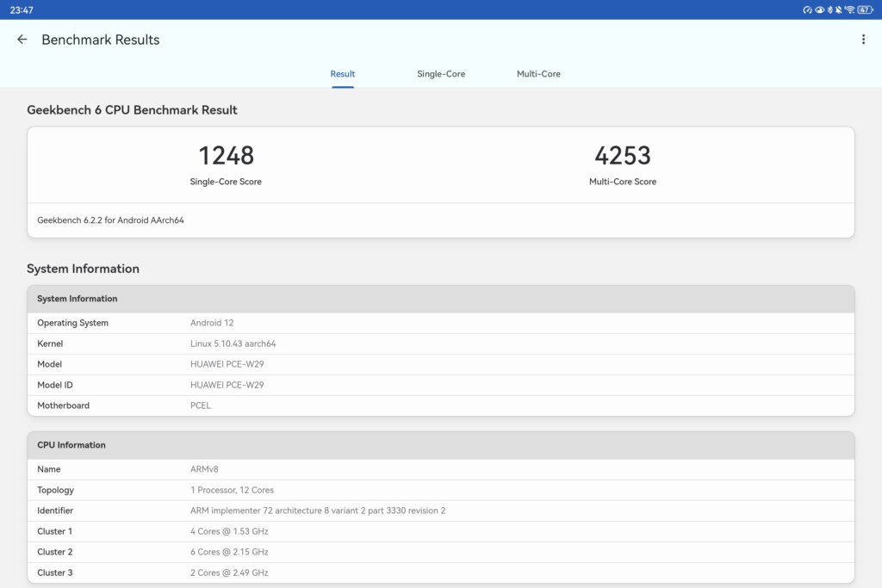Tap the Wi-Fi signal icon

pyautogui.click(x=849, y=9)
